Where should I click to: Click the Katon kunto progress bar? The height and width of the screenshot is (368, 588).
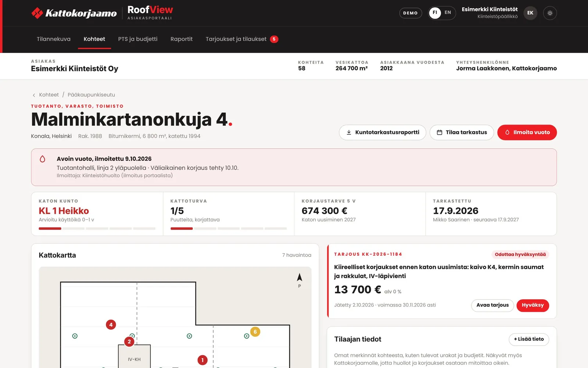(97, 229)
